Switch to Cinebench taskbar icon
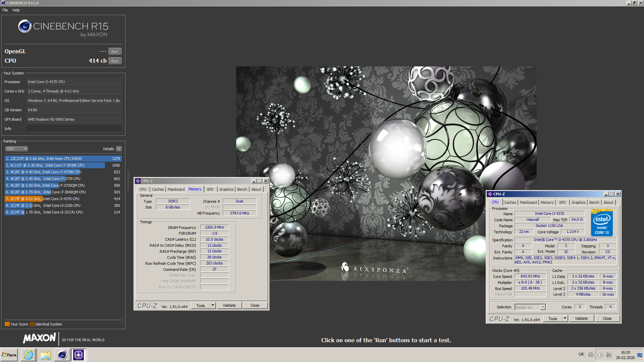644x362 pixels. pos(62,355)
